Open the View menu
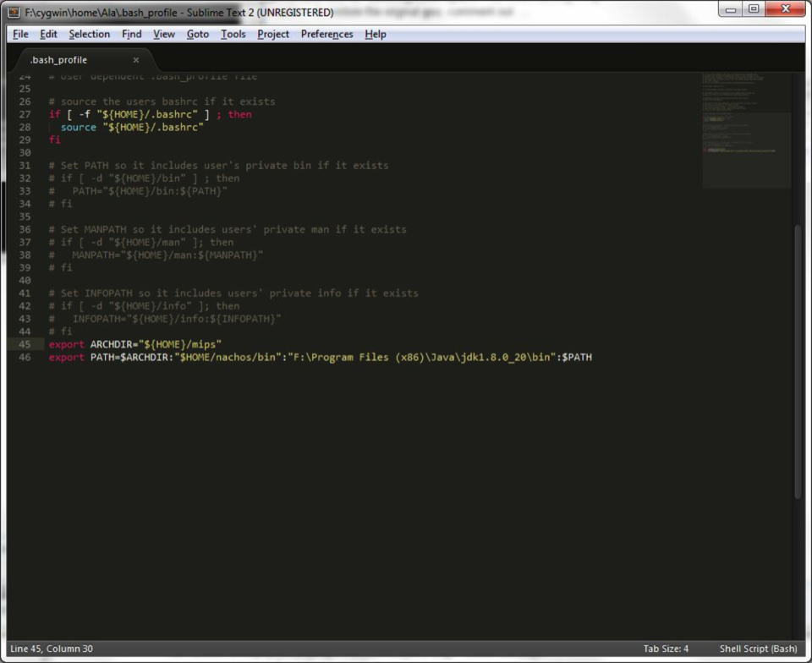Image resolution: width=812 pixels, height=663 pixels. 164,34
